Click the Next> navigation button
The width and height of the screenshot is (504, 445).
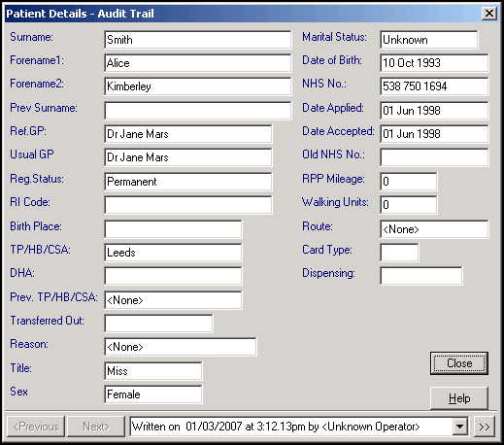coord(96,427)
